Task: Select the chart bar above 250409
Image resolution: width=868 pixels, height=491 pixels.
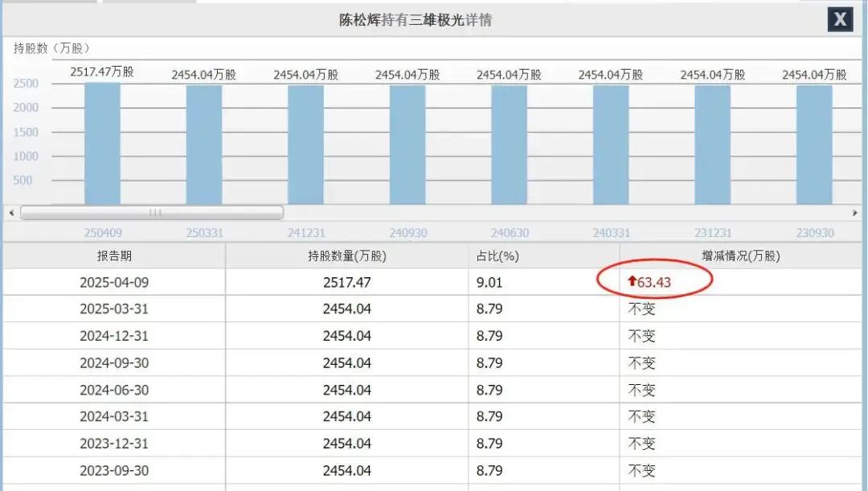Action: point(102,143)
